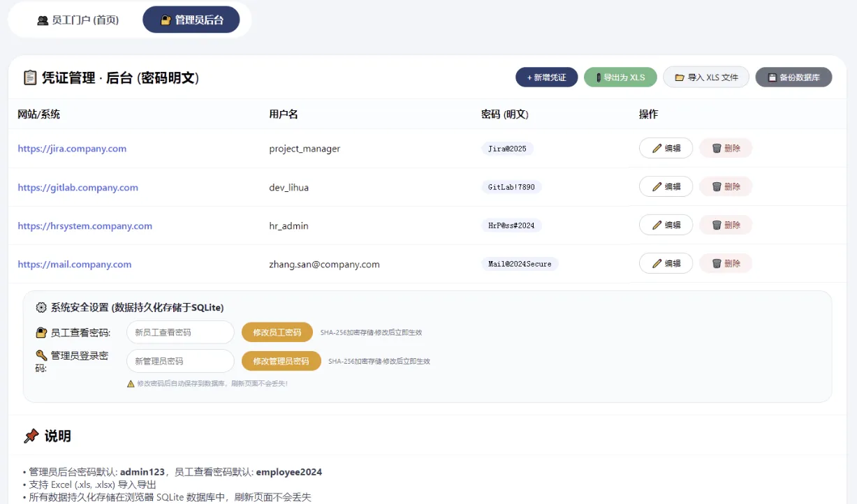The height and width of the screenshot is (504, 857).
Task: Click the 新管理员密码 input field
Action: (x=180, y=361)
